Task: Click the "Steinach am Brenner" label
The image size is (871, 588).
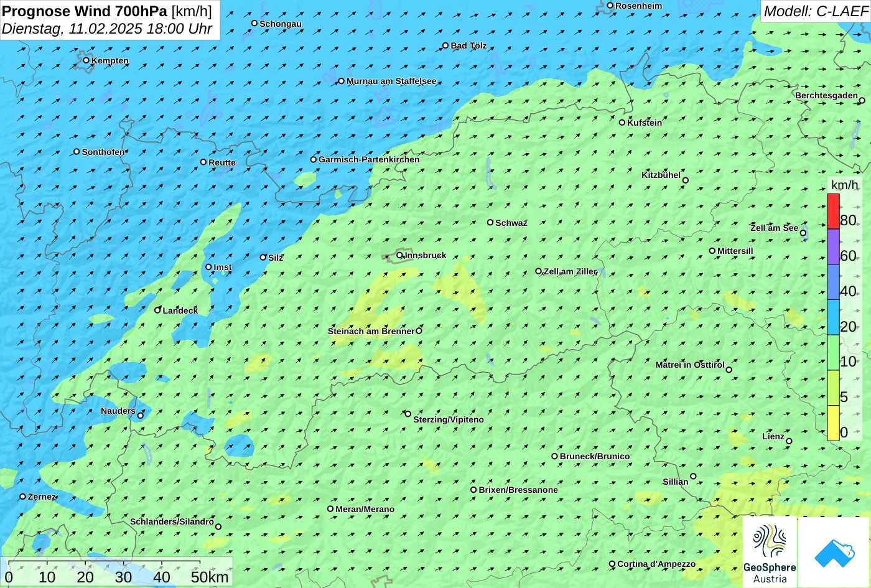Action: 371,331
